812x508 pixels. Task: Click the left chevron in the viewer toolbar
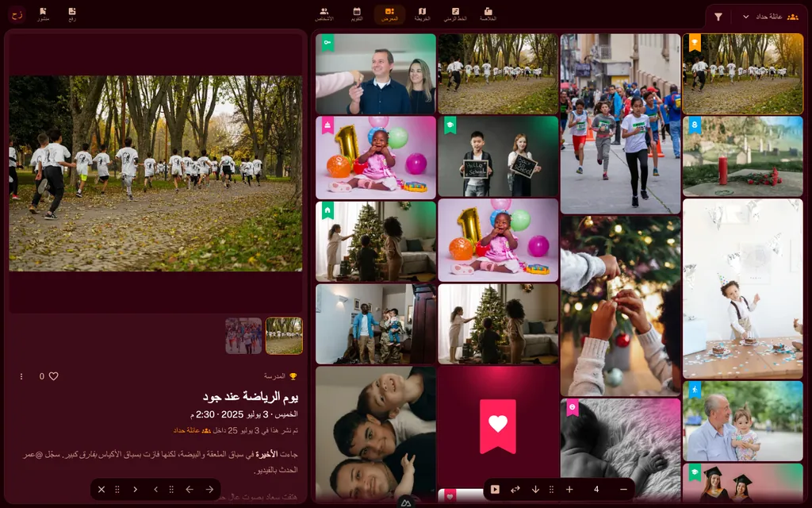156,489
